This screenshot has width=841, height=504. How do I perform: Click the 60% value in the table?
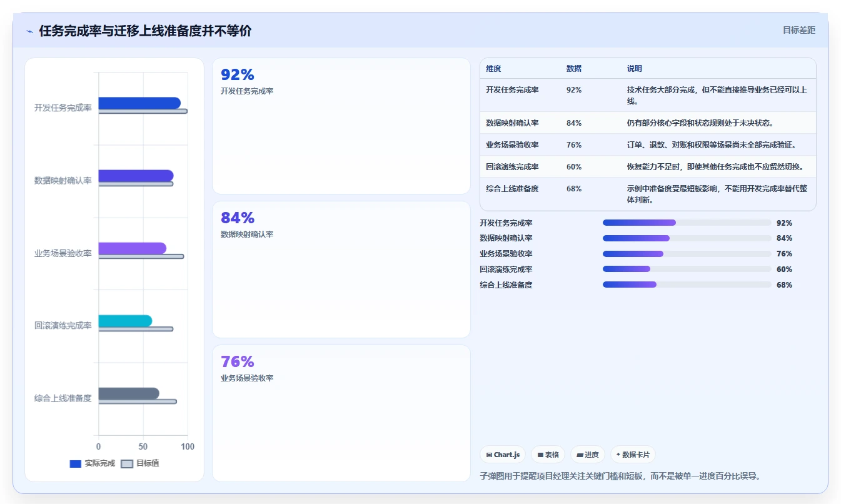pyautogui.click(x=574, y=166)
